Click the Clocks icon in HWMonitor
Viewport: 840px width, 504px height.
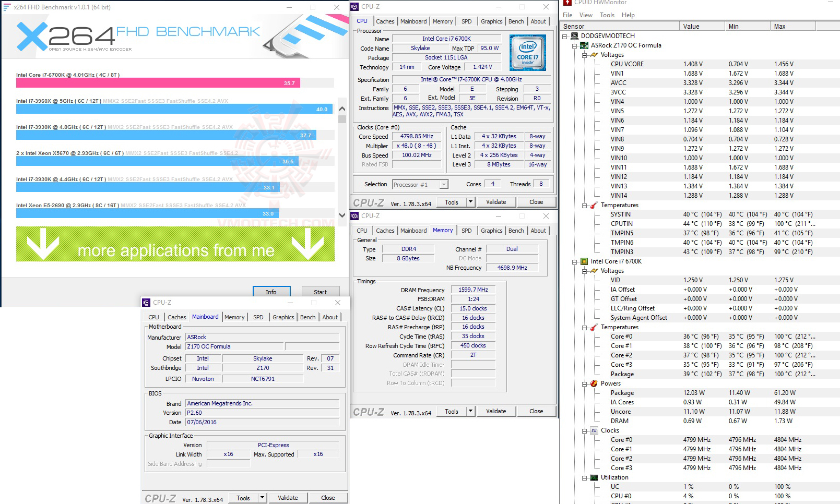[594, 430]
